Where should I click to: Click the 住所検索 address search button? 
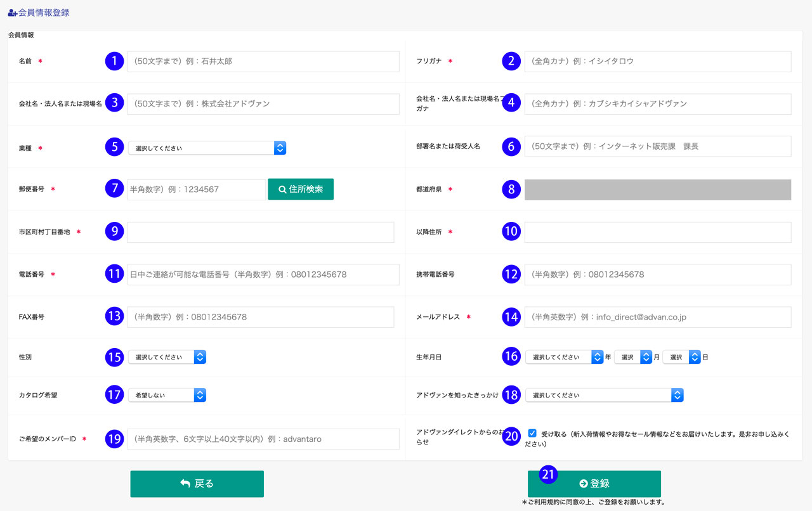click(x=301, y=189)
